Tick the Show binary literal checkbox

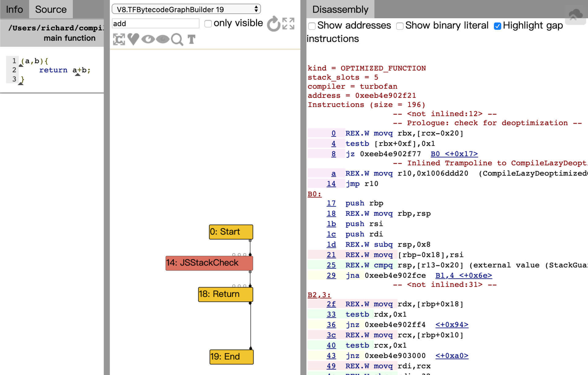click(400, 26)
